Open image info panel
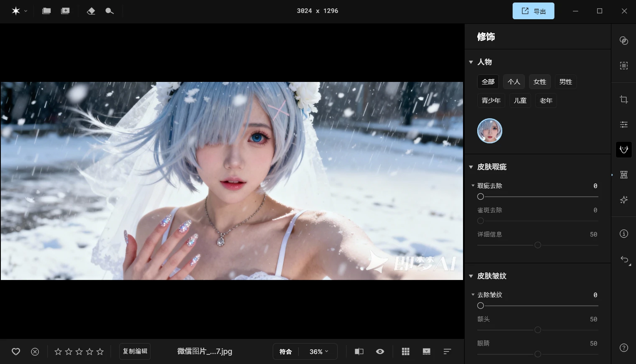This screenshot has width=636, height=364. pyautogui.click(x=623, y=234)
